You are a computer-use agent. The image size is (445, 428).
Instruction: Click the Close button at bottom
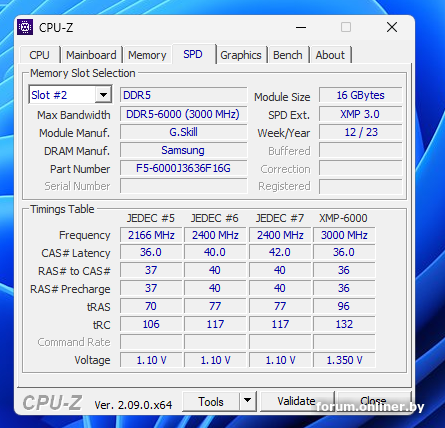coord(373,400)
